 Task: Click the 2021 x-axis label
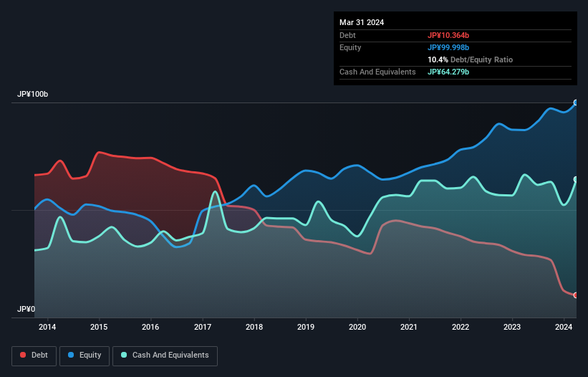409,327
